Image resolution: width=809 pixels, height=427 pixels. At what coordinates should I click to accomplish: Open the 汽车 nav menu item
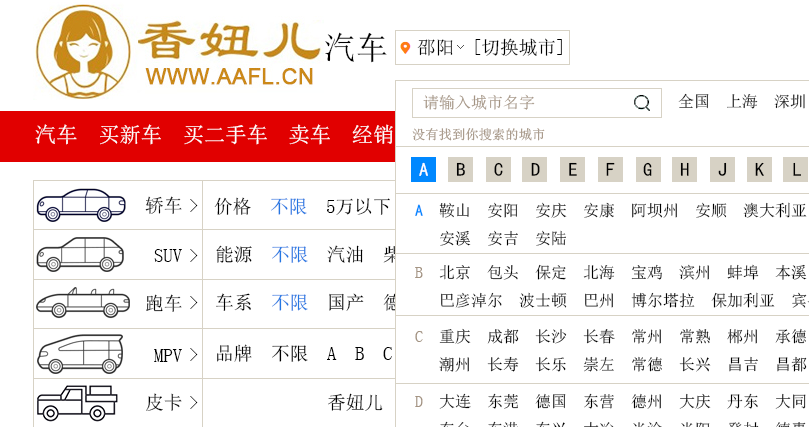pos(56,135)
